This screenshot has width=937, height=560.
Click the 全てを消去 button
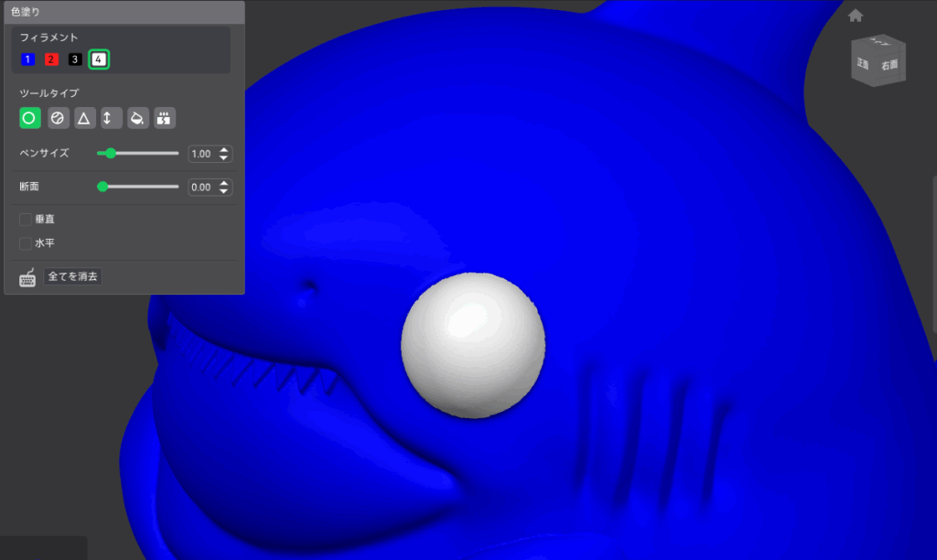(x=73, y=276)
